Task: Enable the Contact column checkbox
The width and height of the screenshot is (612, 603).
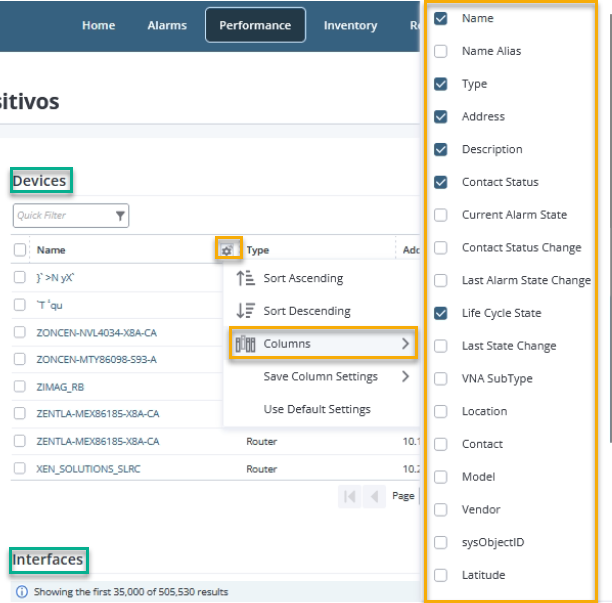Action: point(441,444)
